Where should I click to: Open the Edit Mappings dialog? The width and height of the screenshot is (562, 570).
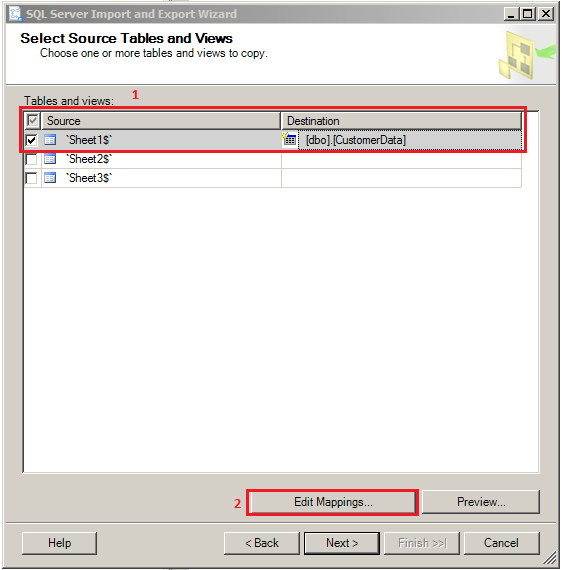tap(333, 502)
